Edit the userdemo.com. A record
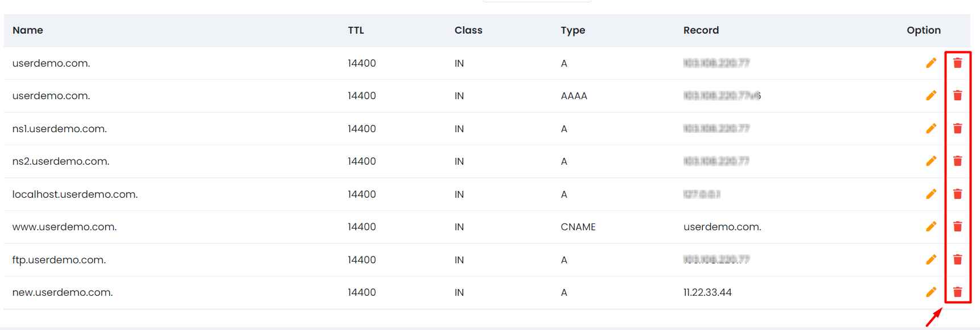Viewport: 980px width, 330px height. click(931, 63)
